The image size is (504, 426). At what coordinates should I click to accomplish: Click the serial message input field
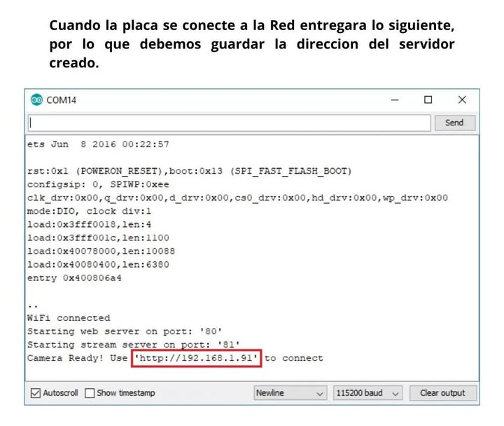coord(229,123)
